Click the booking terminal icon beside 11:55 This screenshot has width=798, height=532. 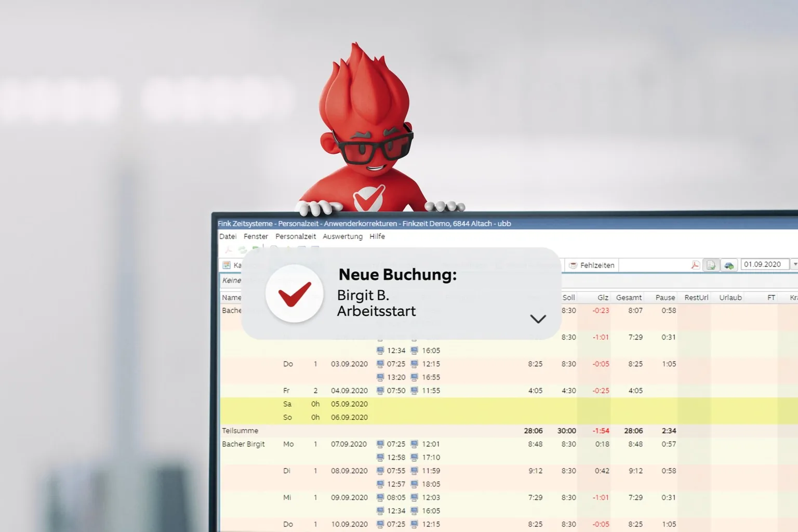414,391
